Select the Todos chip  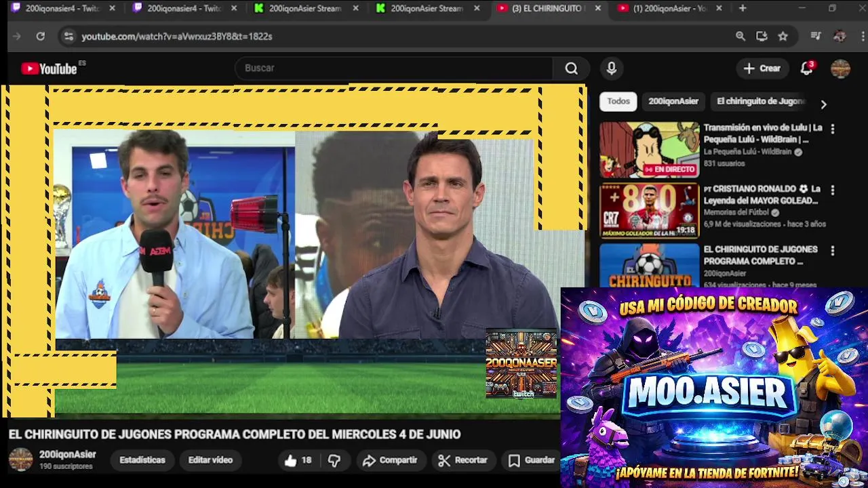618,101
